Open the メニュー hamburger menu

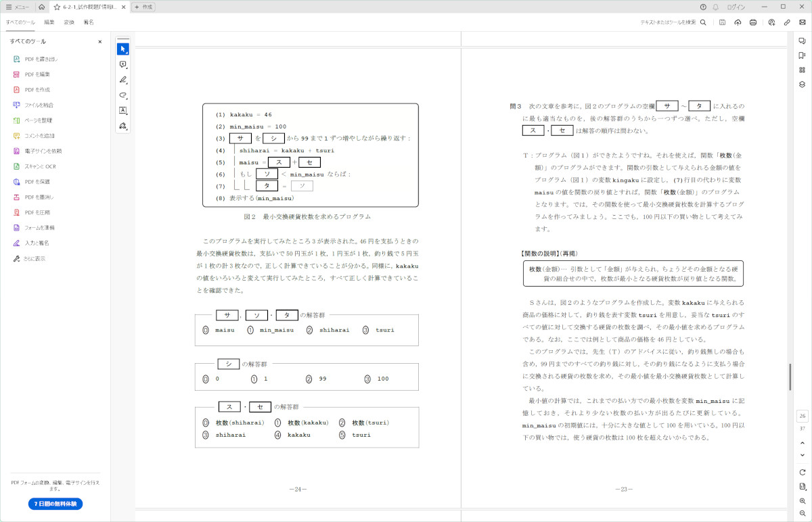(x=18, y=7)
